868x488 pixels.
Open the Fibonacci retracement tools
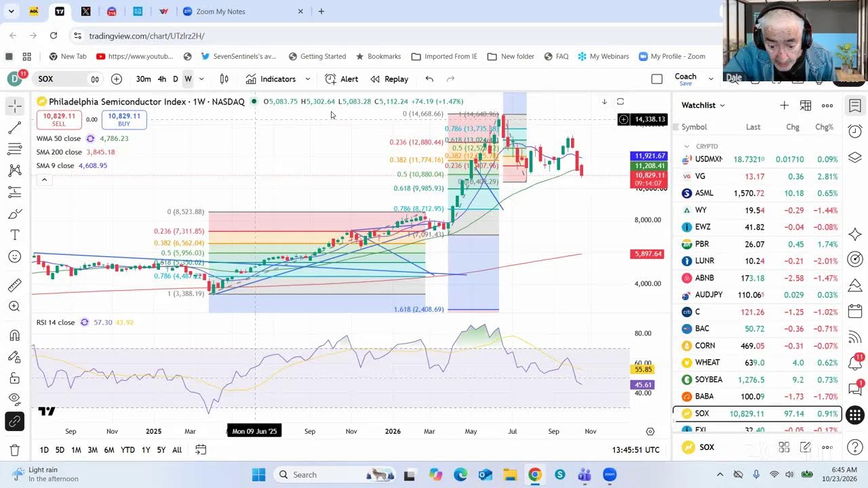click(x=14, y=149)
